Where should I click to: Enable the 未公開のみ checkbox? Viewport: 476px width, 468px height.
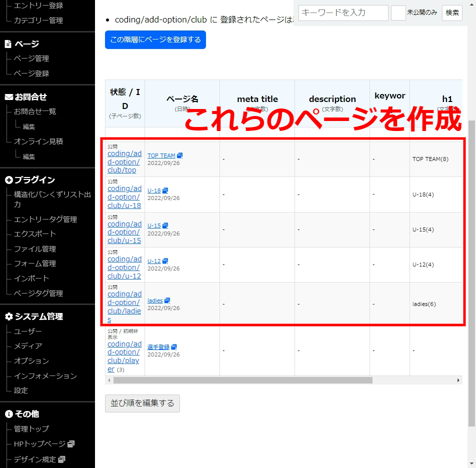[x=398, y=13]
